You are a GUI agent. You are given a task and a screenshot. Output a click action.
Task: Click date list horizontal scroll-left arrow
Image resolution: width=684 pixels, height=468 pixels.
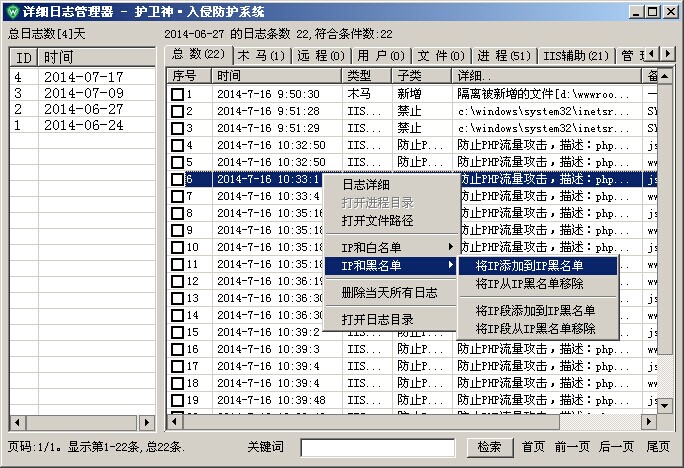(17, 422)
